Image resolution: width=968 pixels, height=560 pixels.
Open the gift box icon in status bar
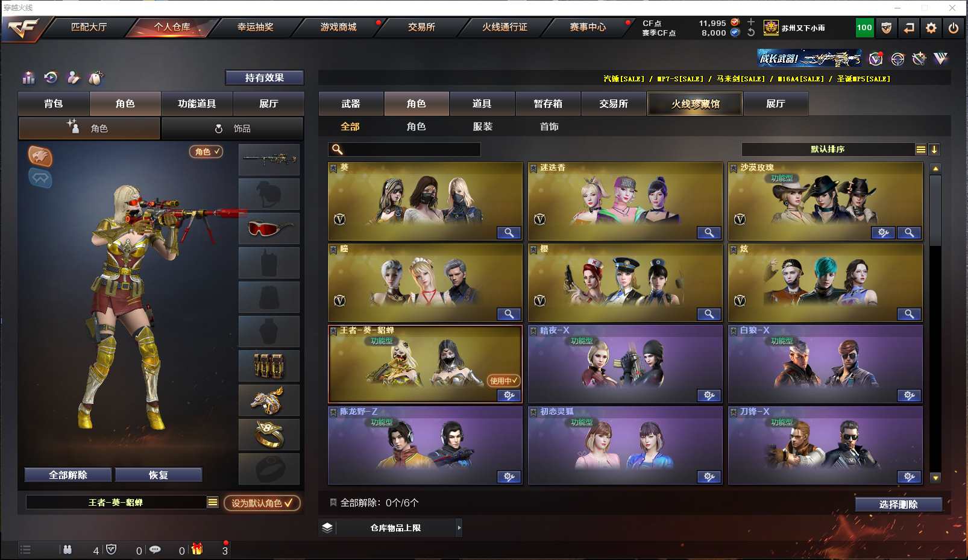[197, 549]
